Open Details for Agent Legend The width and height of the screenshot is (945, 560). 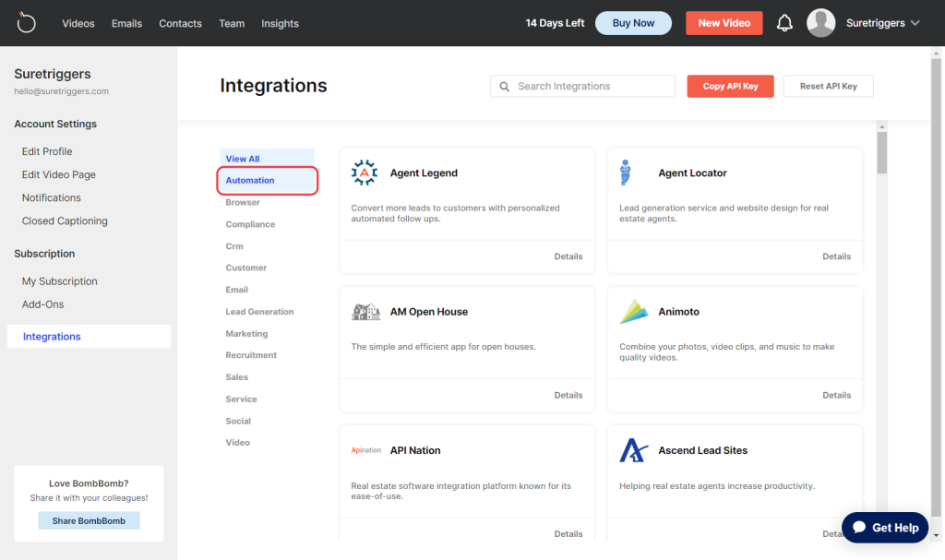(568, 256)
